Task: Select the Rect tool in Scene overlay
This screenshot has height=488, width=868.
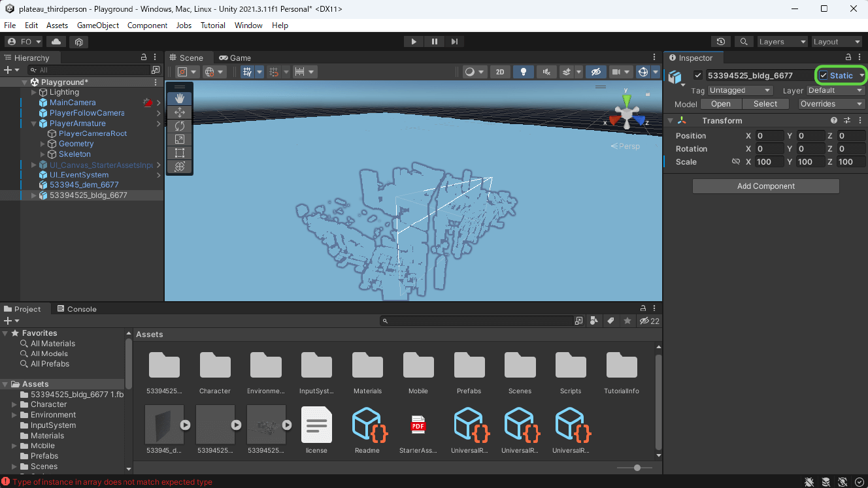Action: [x=180, y=153]
